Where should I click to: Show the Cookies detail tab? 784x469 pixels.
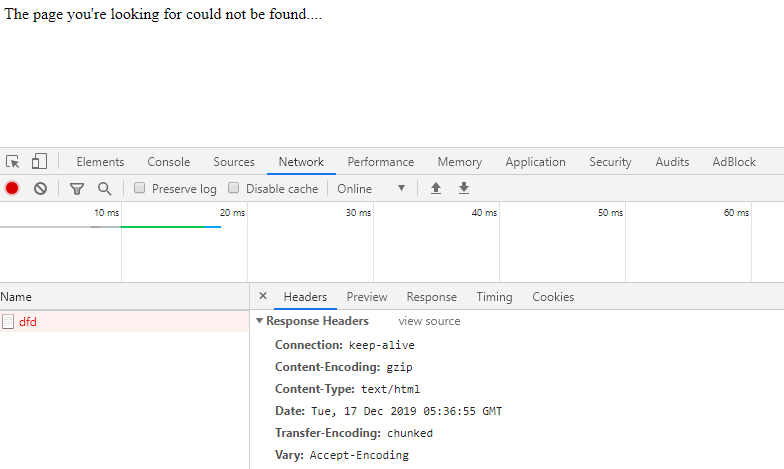(x=553, y=296)
